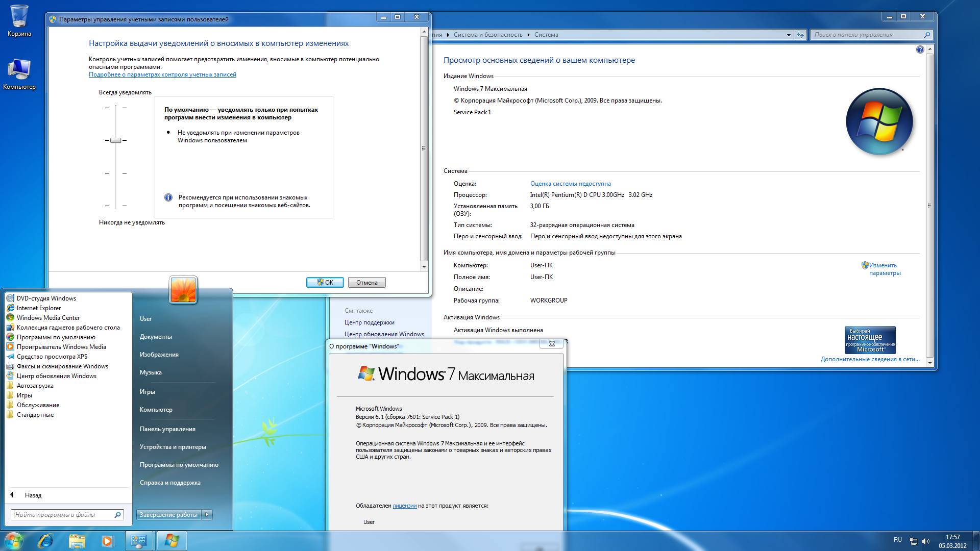
Task: Click the RU language indicator
Action: pos(898,540)
